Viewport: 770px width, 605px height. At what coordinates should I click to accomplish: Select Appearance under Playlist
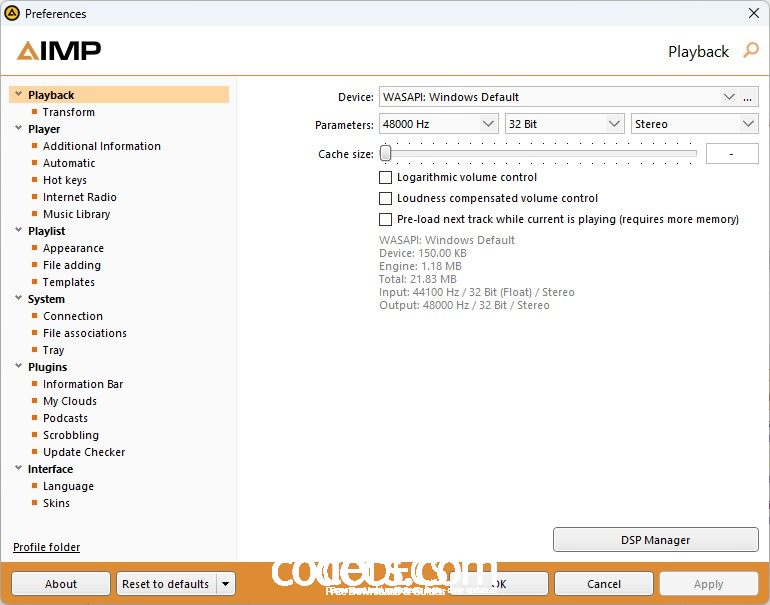[x=73, y=248]
